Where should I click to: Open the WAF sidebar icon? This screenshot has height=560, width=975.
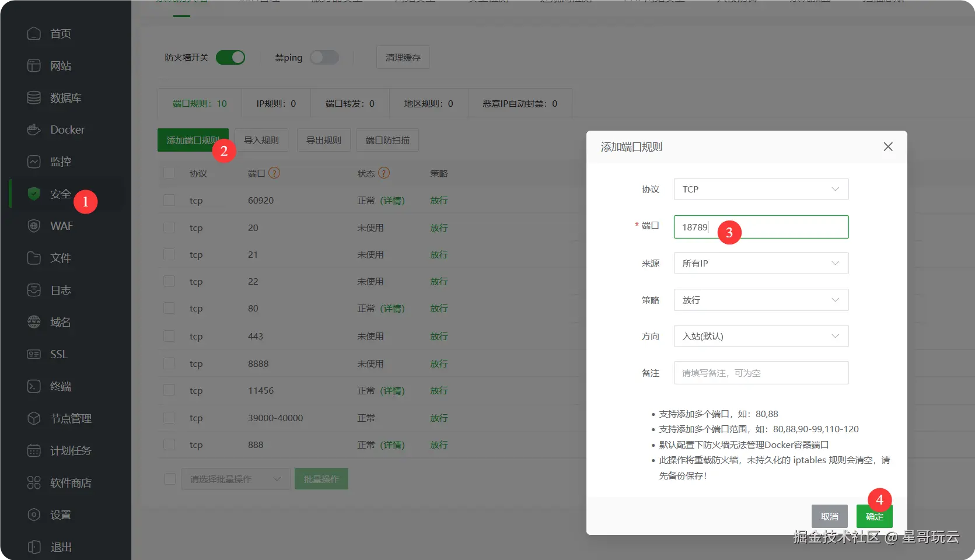[34, 226]
